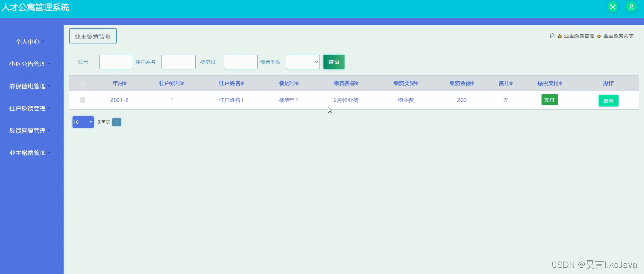Click the 查看 view button

608,100
